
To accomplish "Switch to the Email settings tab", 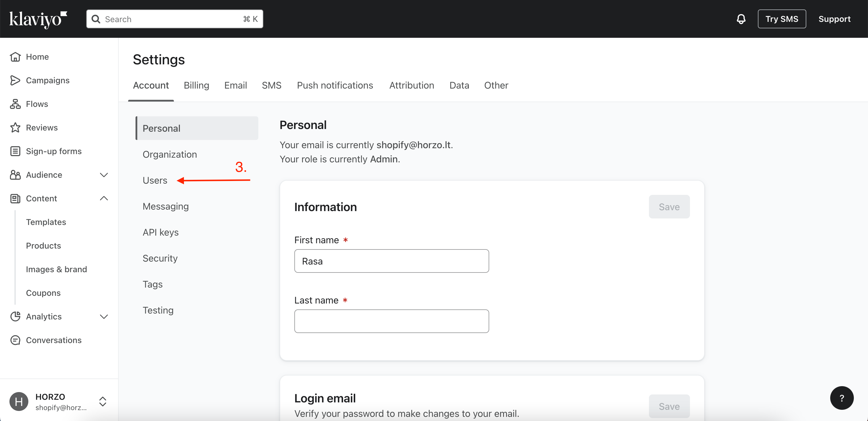I will click(x=235, y=85).
